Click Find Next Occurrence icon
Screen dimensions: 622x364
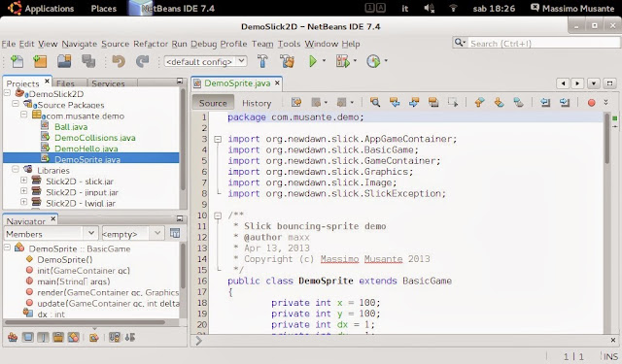point(414,103)
